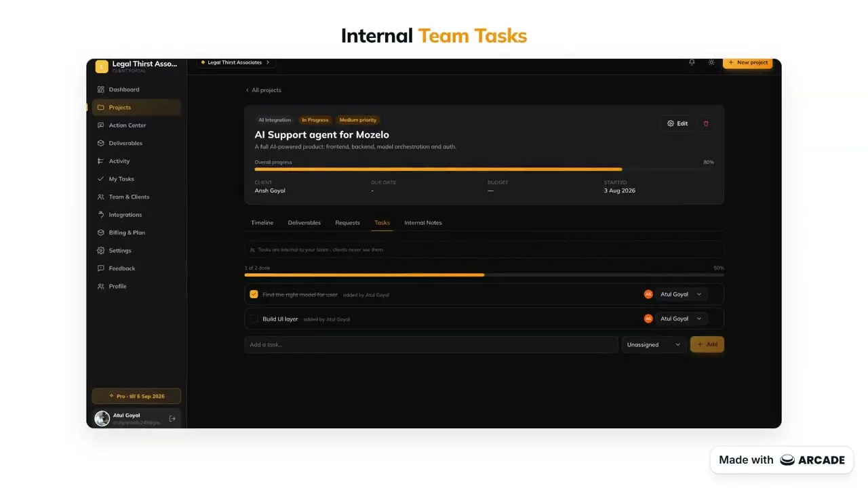
Task: Open the Activity icon in sidebar
Action: click(100, 161)
